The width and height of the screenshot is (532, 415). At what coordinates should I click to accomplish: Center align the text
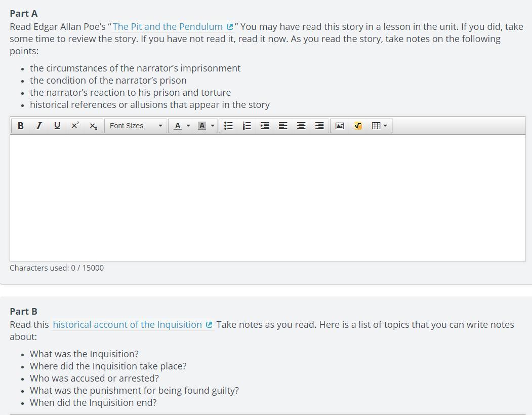pos(301,126)
